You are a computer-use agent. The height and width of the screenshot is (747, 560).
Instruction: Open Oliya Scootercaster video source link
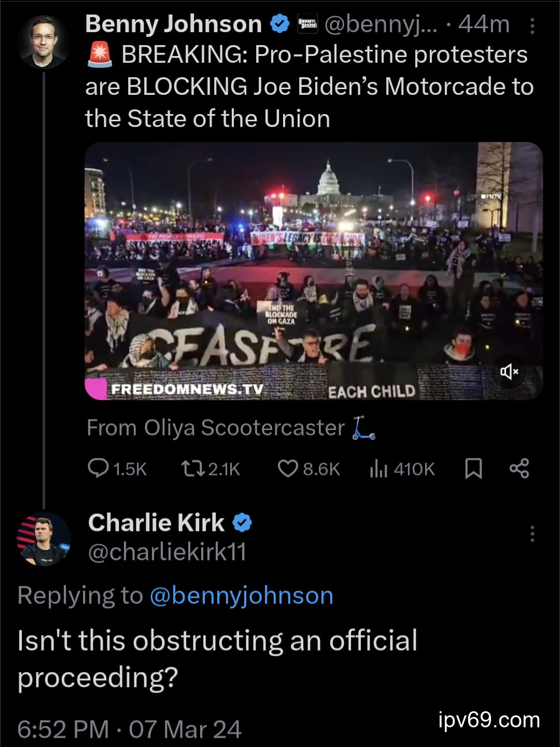point(230,428)
